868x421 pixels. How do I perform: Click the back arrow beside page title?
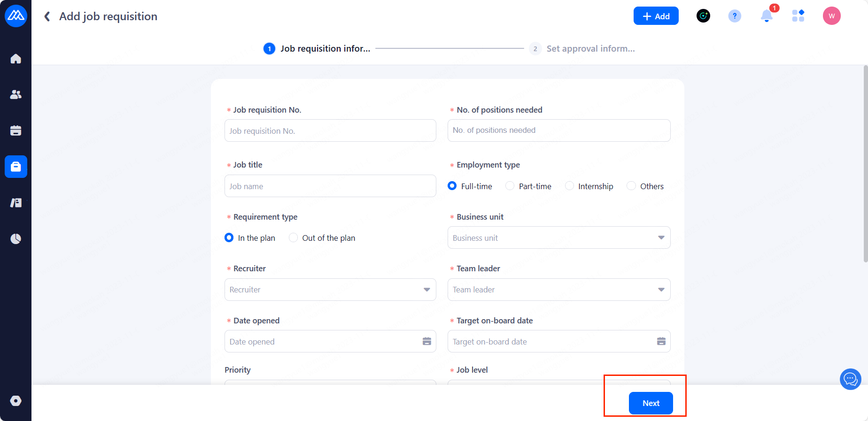(x=47, y=17)
